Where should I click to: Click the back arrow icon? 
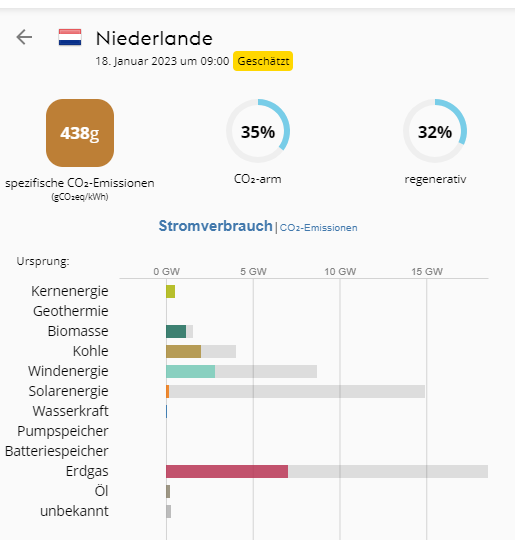pos(24,37)
